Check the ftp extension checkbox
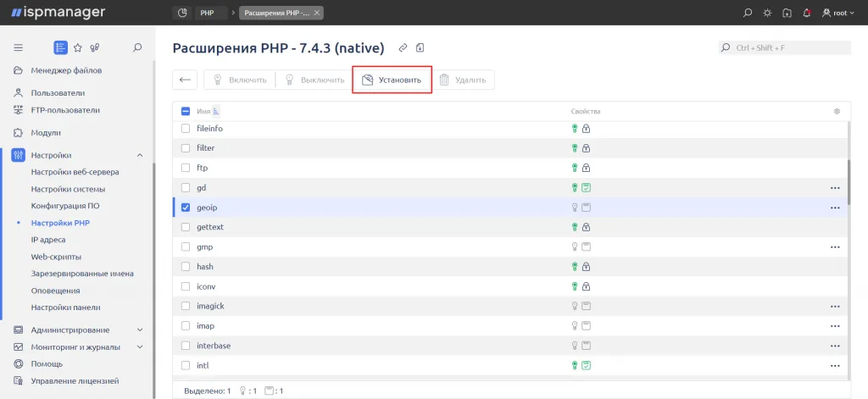This screenshot has height=399, width=868. [x=186, y=168]
